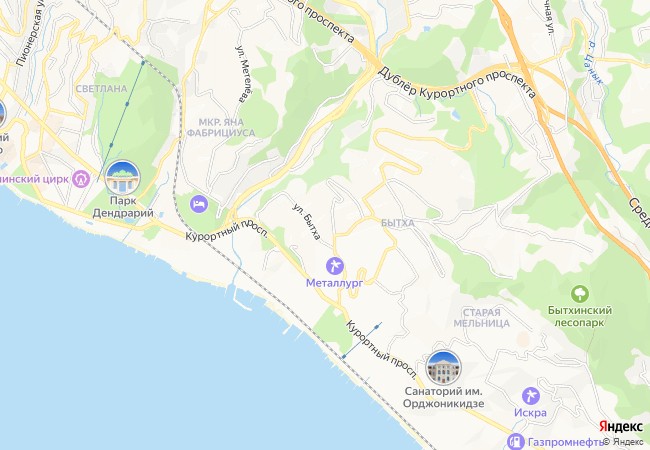This screenshot has height=450, width=650.
Task: Select the БЫТХА district label
Action: [398, 223]
